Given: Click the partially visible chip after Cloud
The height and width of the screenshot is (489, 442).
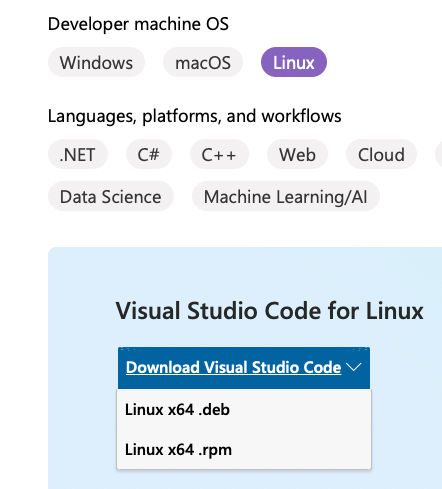Looking at the screenshot, I should coord(439,154).
